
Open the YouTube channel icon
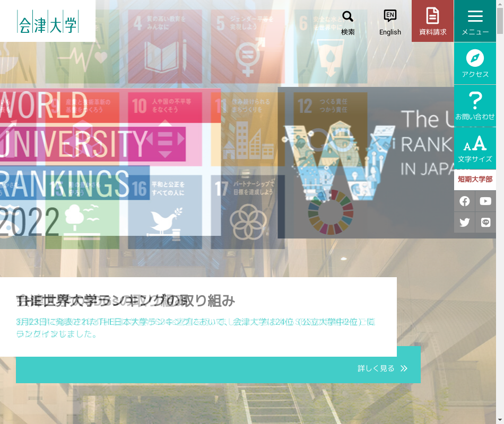[485, 201]
